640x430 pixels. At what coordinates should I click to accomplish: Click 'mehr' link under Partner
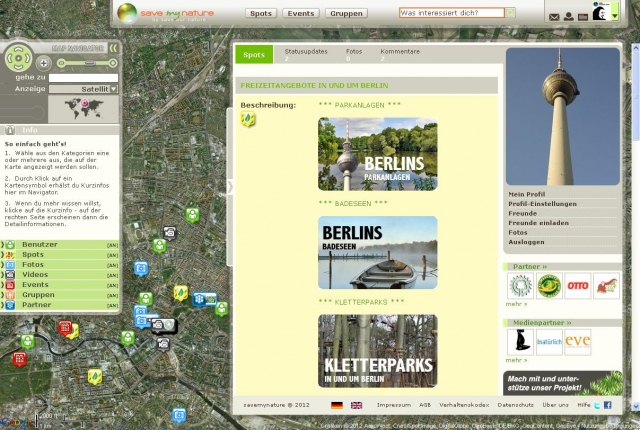[516, 304]
